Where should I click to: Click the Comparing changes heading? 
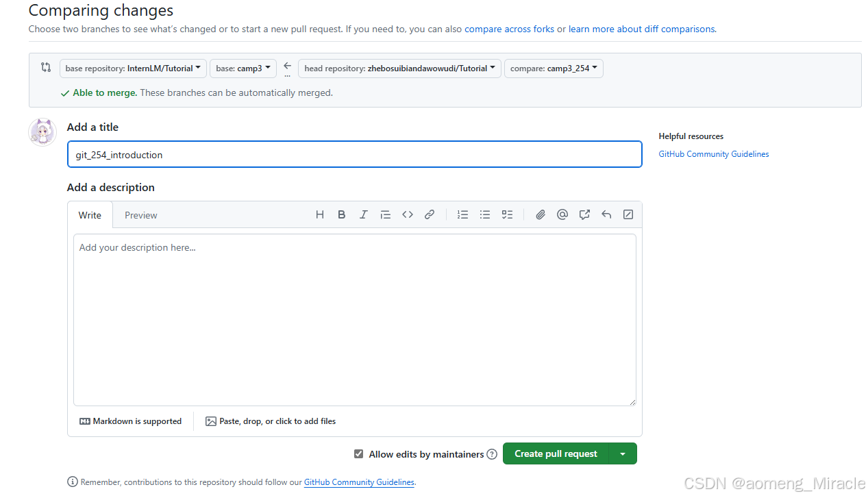tap(101, 11)
